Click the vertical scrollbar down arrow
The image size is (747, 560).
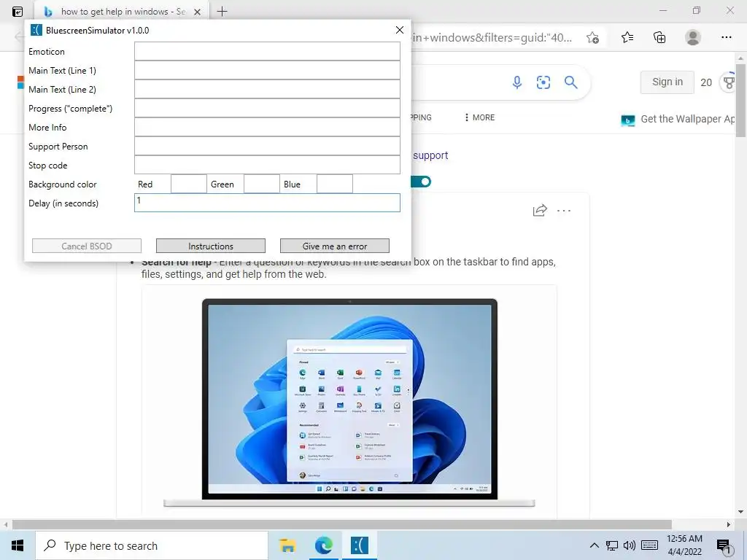click(x=741, y=513)
